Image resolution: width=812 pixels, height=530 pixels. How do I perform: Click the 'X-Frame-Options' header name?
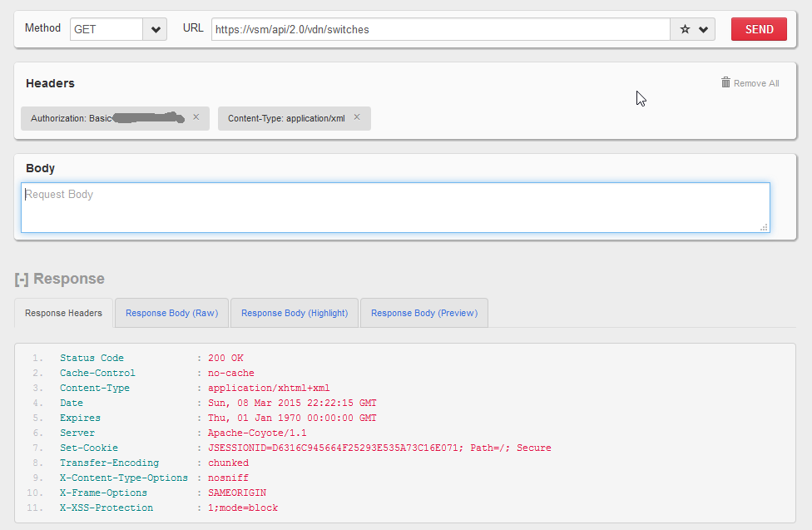click(103, 493)
